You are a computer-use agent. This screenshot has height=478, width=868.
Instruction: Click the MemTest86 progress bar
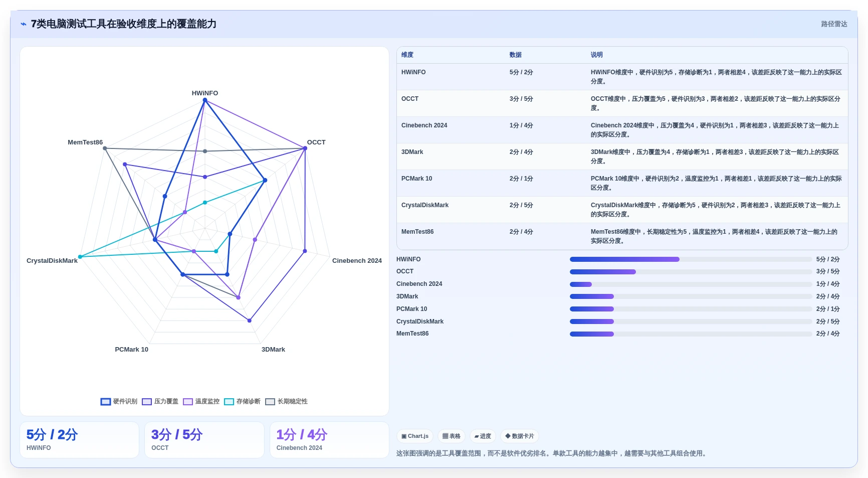click(691, 334)
